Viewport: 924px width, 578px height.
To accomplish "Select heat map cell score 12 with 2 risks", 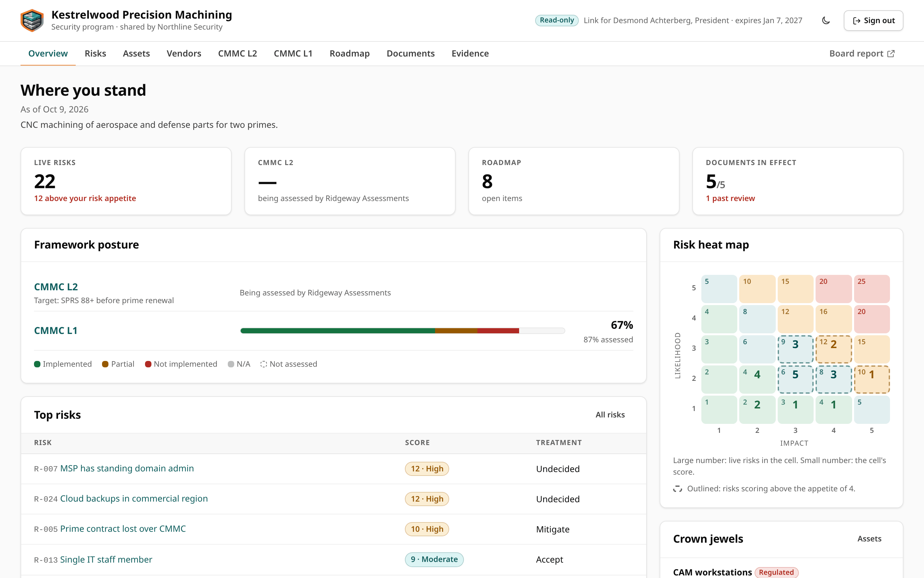I will point(834,349).
